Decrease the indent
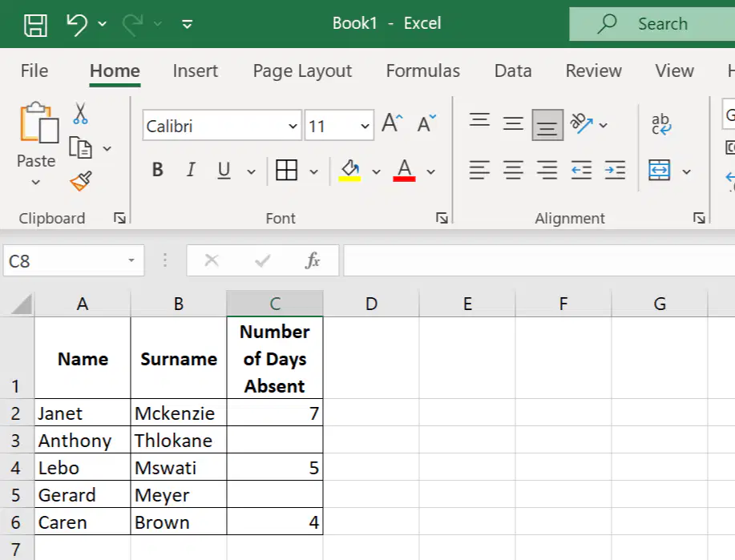Viewport: 735px width, 560px height. click(x=581, y=170)
